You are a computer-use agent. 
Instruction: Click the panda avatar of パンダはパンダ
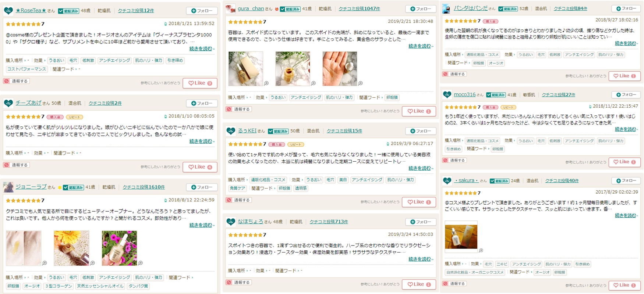click(446, 8)
